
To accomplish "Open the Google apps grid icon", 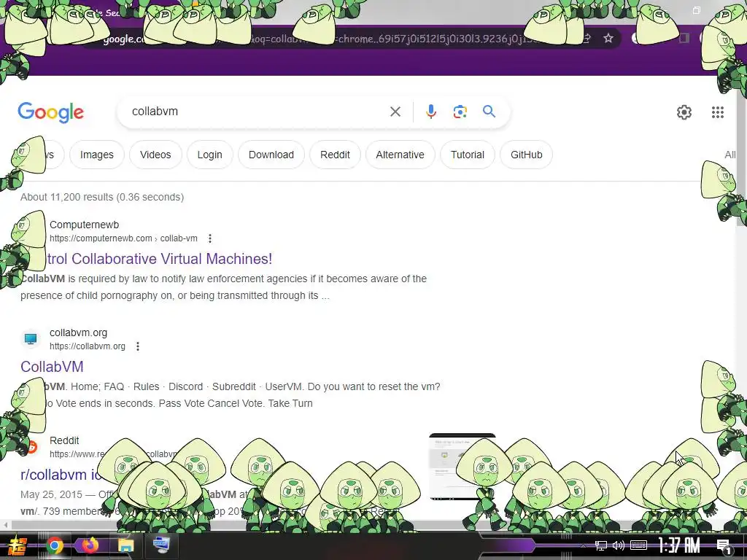I will pos(718,112).
